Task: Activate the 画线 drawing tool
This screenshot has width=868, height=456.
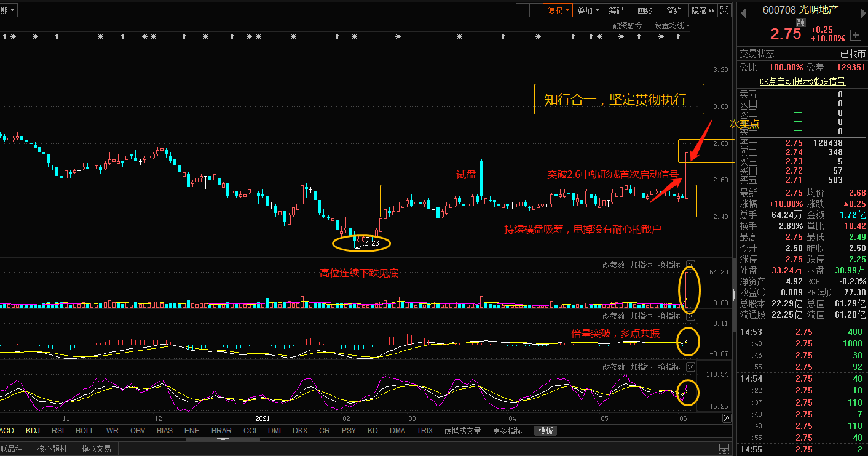Action: [x=645, y=10]
